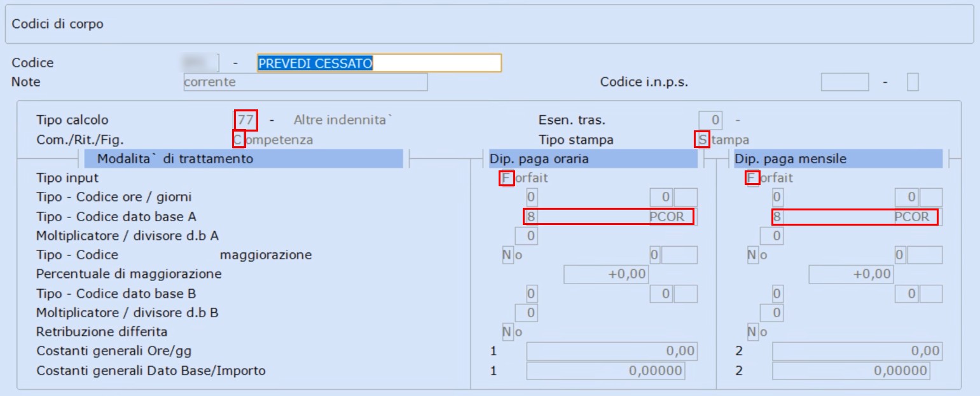Click Tipo input field under Dip. paga oraria

pyautogui.click(x=507, y=178)
